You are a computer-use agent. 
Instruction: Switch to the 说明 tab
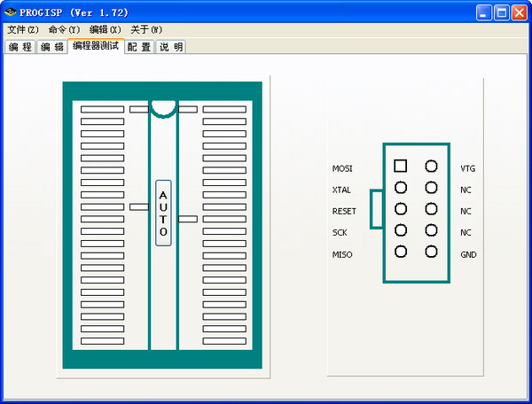(x=171, y=47)
